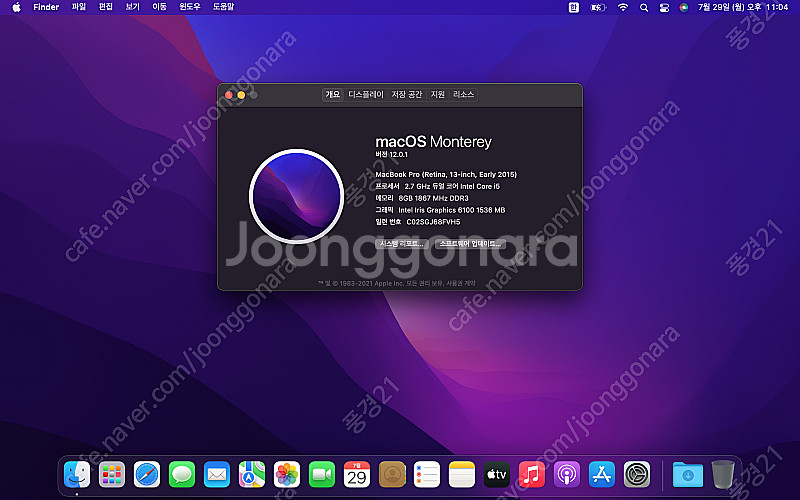The width and height of the screenshot is (800, 500).
Task: Click the 사용권 계약 link
Action: coord(461,283)
